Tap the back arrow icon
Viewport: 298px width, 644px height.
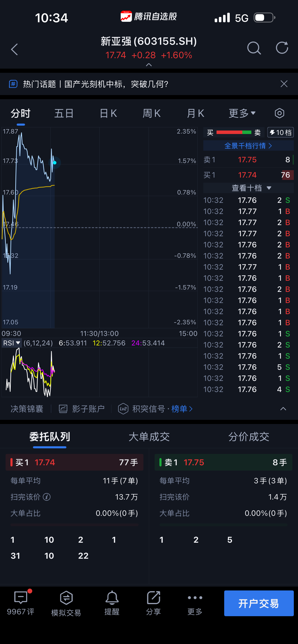[15, 49]
